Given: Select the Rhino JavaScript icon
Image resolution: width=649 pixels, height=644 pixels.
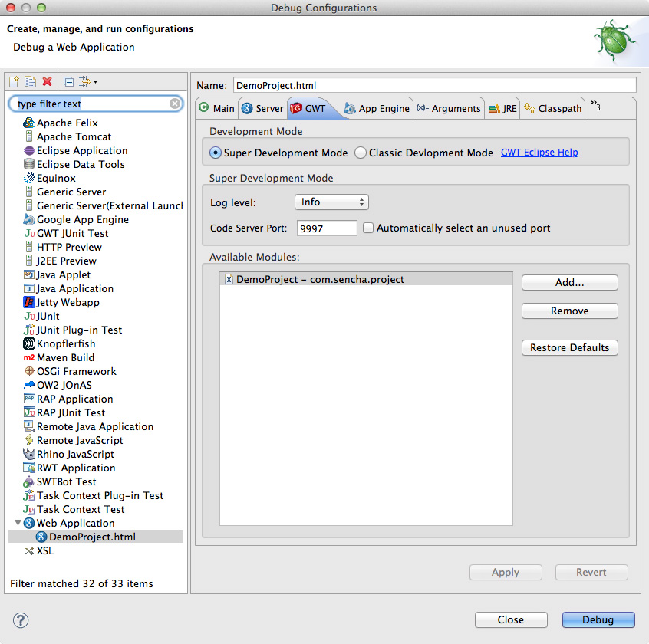Looking at the screenshot, I should point(29,454).
